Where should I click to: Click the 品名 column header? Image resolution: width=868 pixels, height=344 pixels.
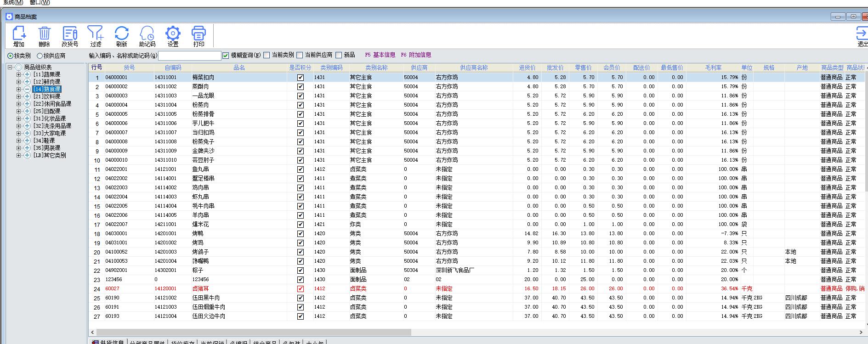[239, 68]
